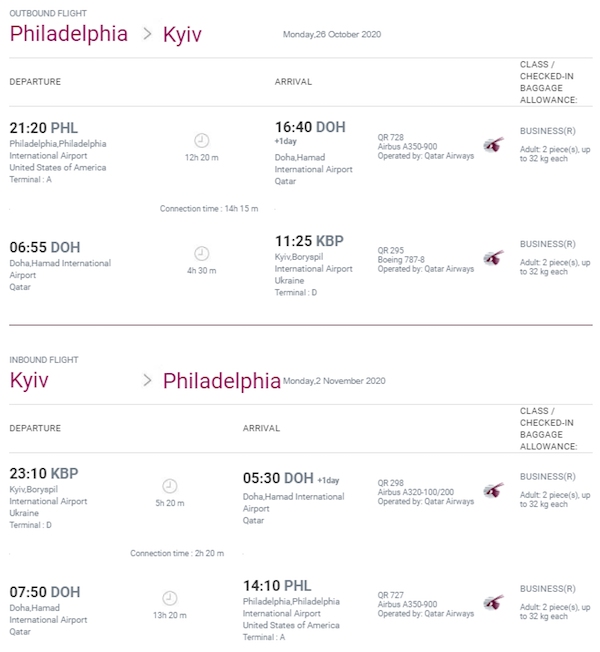The image size is (600, 652).
Task: Click Qatar Airways logo beside QR 298
Action: (494, 490)
